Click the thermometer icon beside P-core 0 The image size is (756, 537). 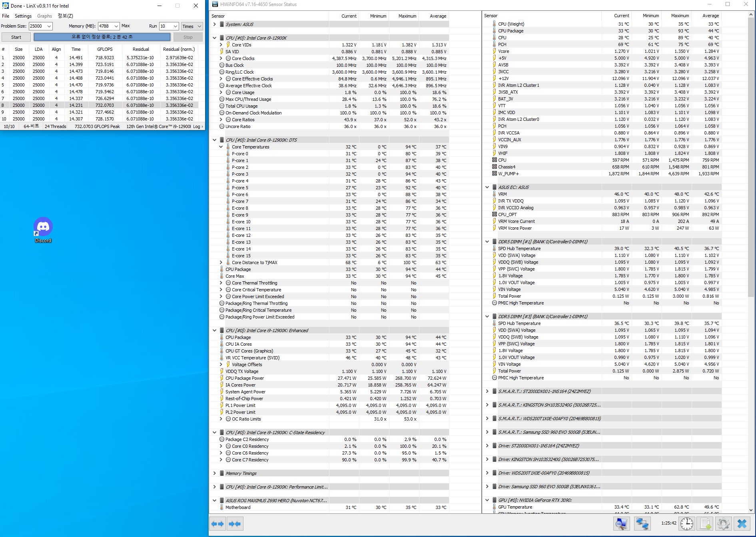[228, 154]
